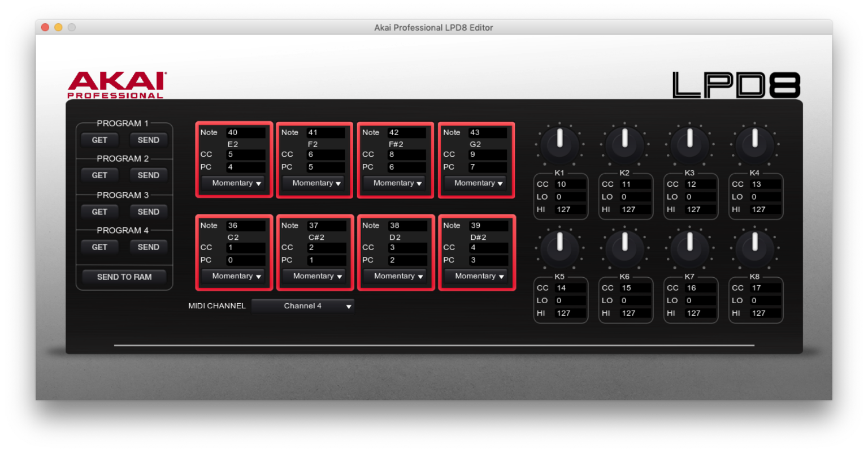Image resolution: width=868 pixels, height=452 pixels.
Task: Click the Note field showing 42
Action: [x=407, y=132]
